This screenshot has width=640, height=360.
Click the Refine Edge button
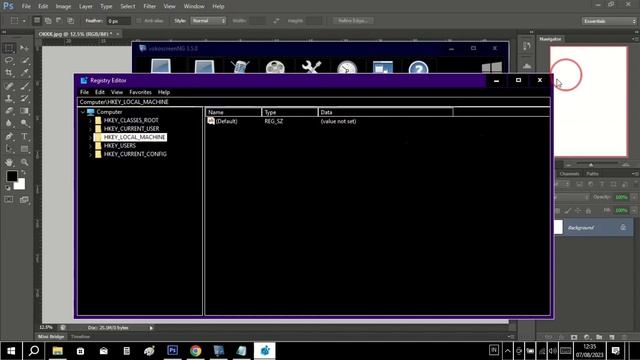click(353, 20)
